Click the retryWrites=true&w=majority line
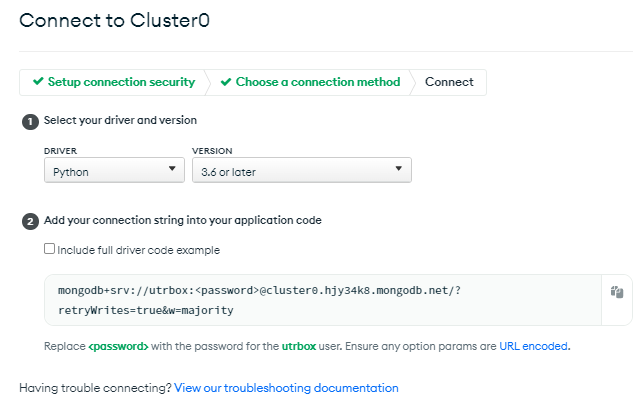 pyautogui.click(x=146, y=311)
